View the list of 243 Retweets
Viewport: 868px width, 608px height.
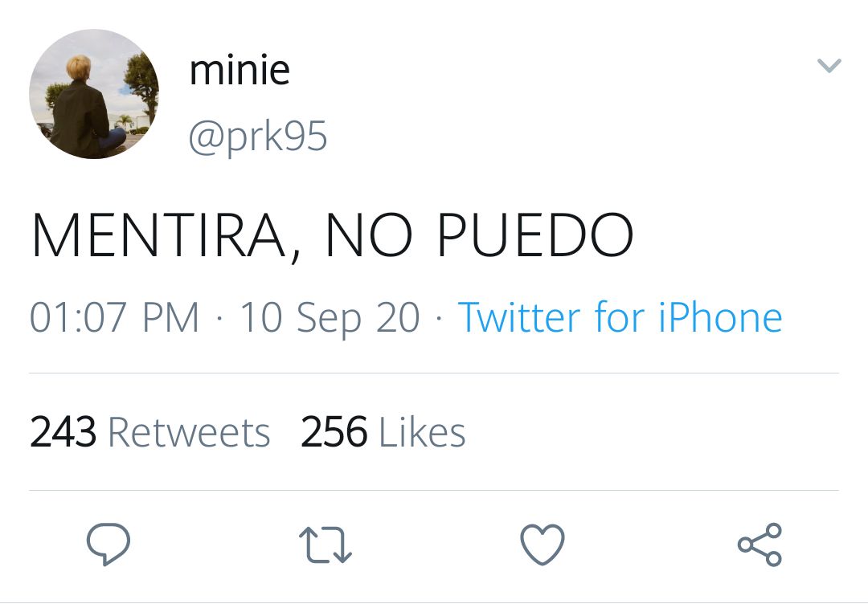150,432
